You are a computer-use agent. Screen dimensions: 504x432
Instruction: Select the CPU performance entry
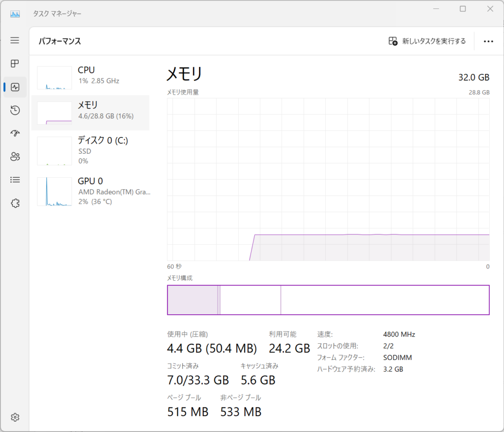tap(91, 77)
